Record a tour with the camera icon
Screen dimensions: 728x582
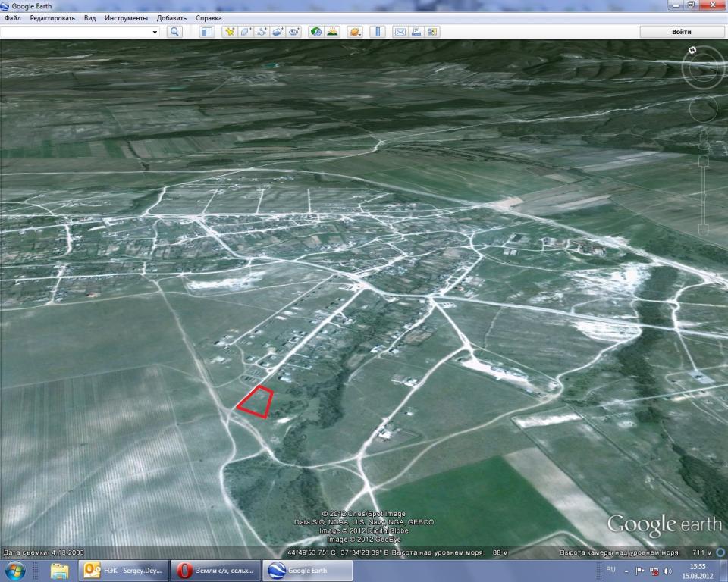[294, 32]
